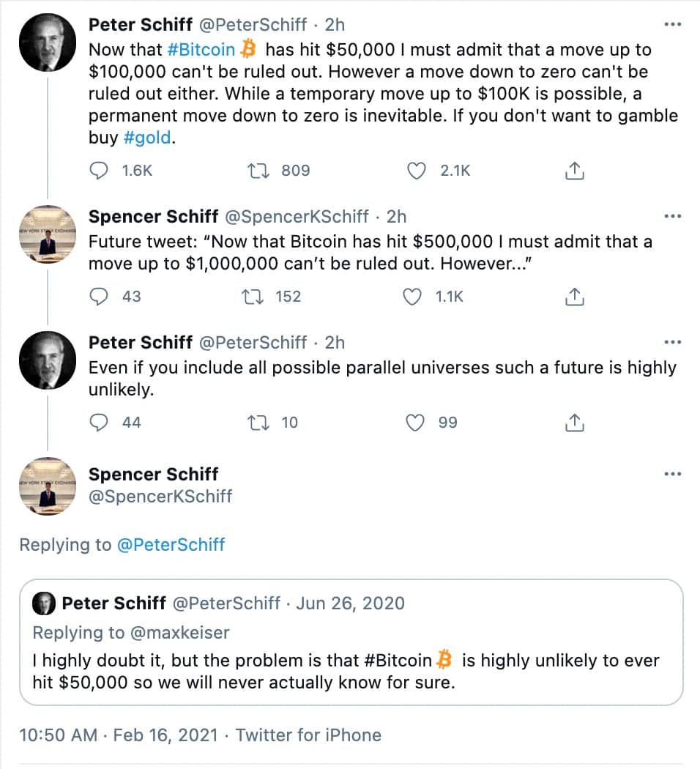Open the quoted tweet from Jun 26, 2020

coord(350,641)
